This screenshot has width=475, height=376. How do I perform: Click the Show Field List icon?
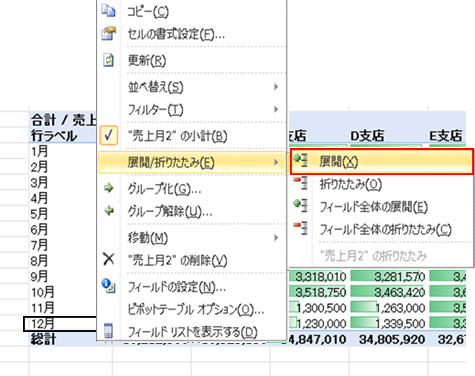[108, 331]
